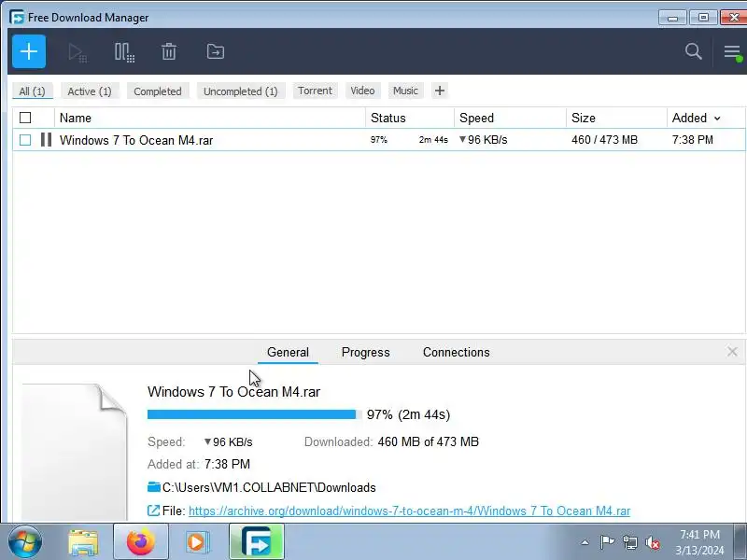Click the 97% status cell in list
Image resolution: width=747 pixels, height=560 pixels.
click(x=379, y=140)
